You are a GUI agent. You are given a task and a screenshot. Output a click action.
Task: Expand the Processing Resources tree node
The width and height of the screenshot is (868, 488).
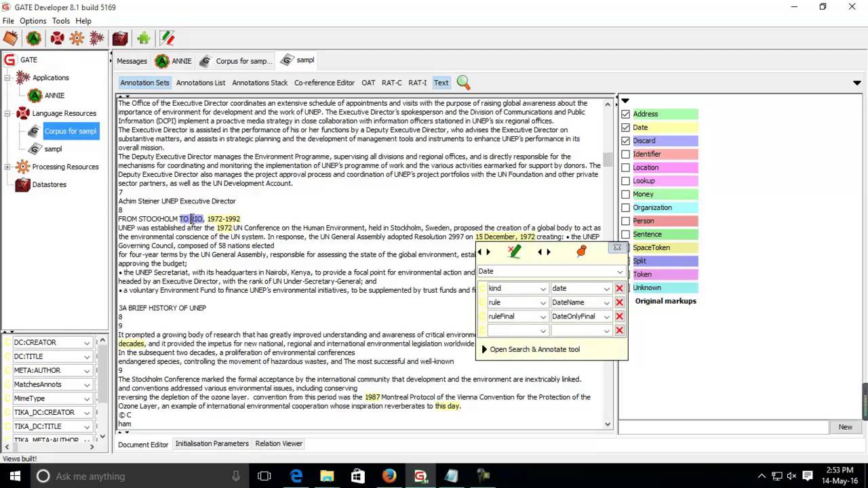point(7,167)
